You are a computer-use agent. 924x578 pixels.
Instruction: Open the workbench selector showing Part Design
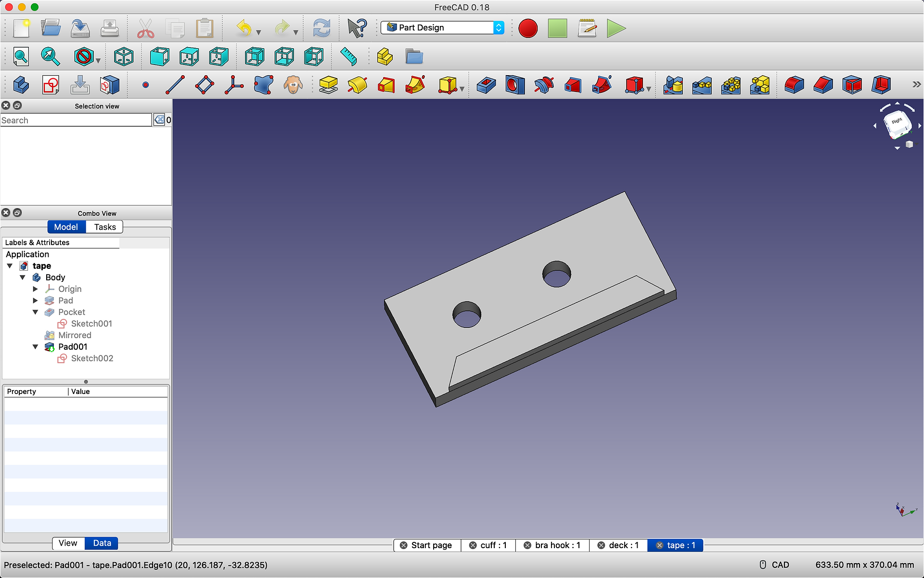(x=442, y=27)
